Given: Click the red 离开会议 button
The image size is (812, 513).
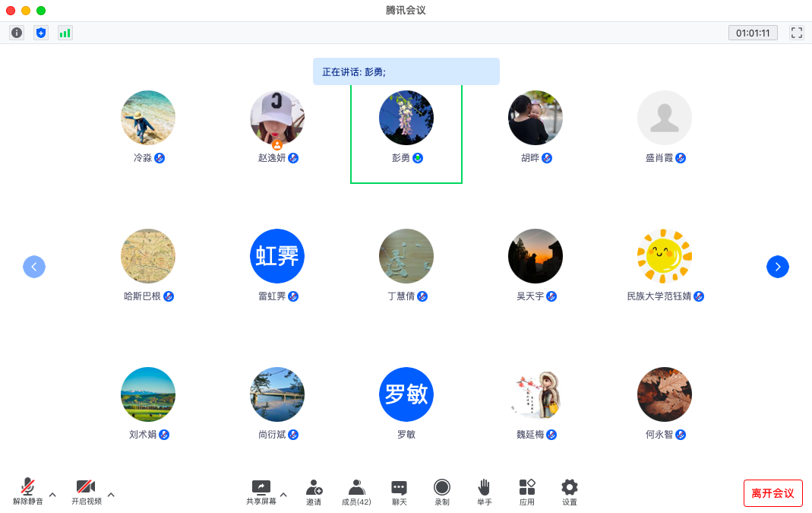Looking at the screenshot, I should 773,493.
